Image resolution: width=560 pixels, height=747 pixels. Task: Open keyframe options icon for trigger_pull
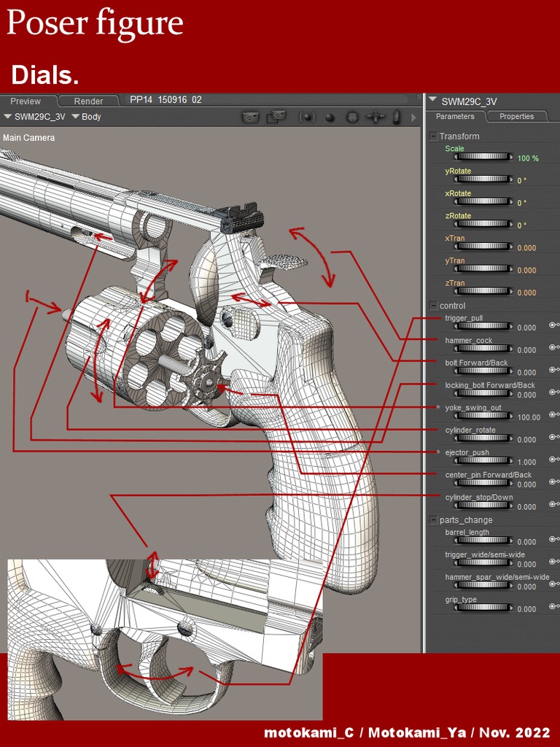point(554,325)
